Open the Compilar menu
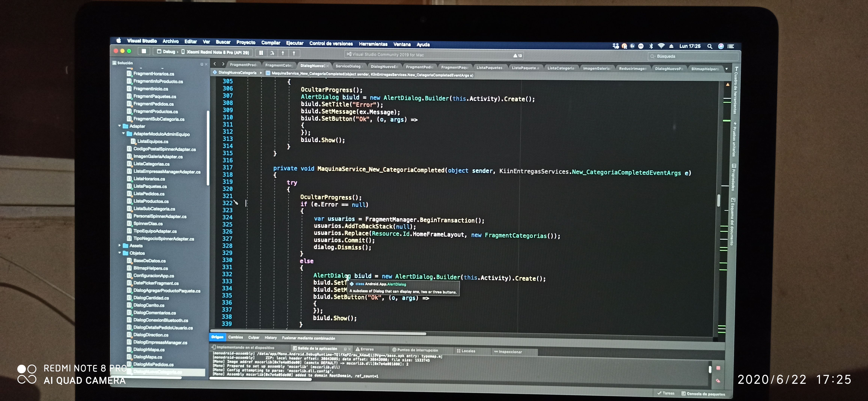 [x=270, y=43]
